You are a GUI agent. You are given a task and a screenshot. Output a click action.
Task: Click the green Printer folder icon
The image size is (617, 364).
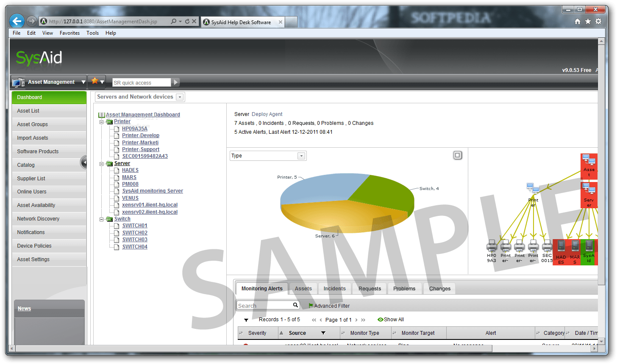(109, 121)
